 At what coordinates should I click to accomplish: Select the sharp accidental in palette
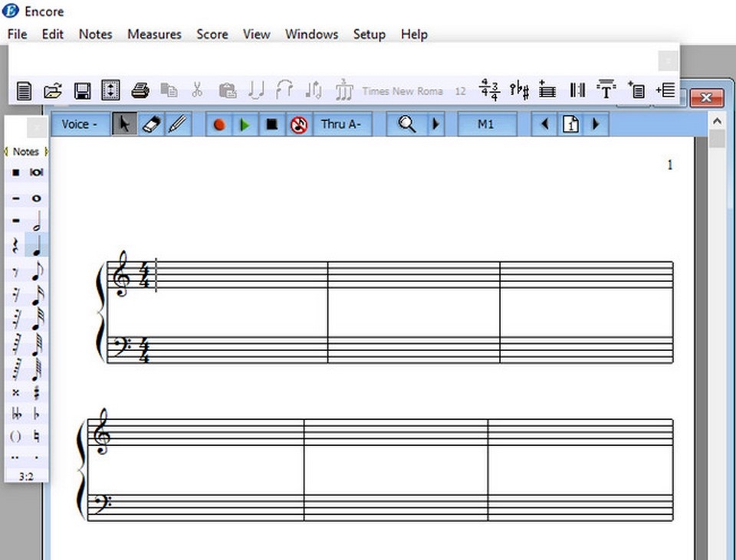pyautogui.click(x=37, y=393)
